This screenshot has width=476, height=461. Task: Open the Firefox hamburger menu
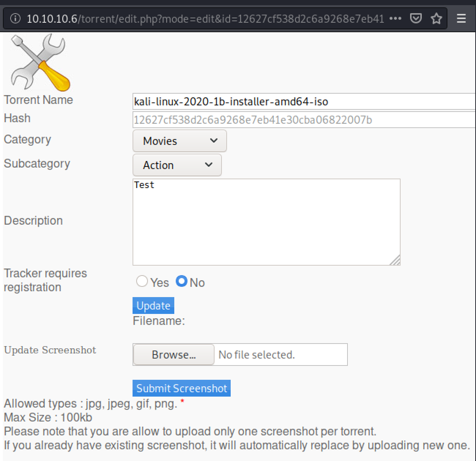[x=461, y=18]
